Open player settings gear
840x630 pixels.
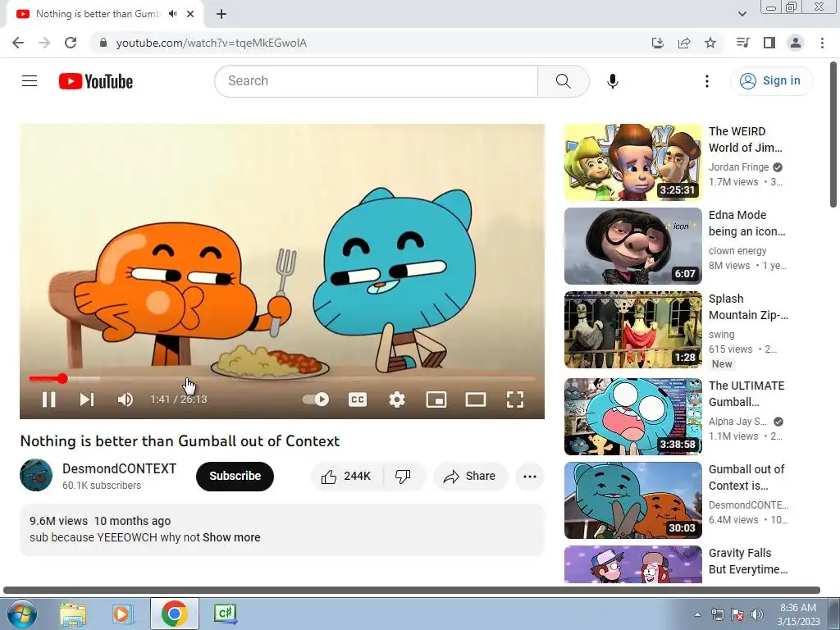[397, 399]
